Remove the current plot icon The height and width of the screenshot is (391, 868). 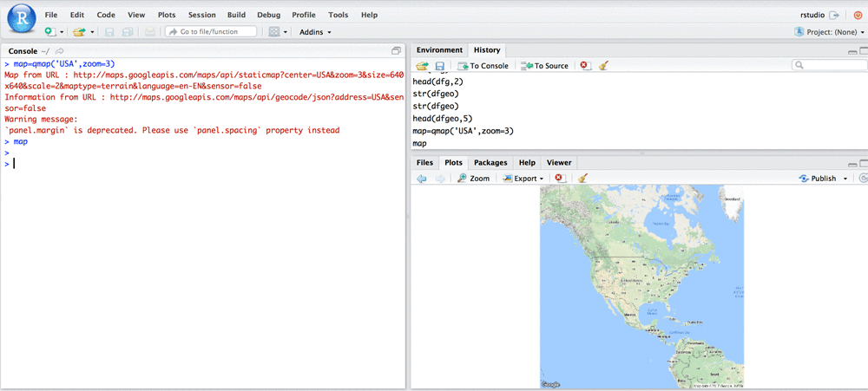pyautogui.click(x=560, y=178)
